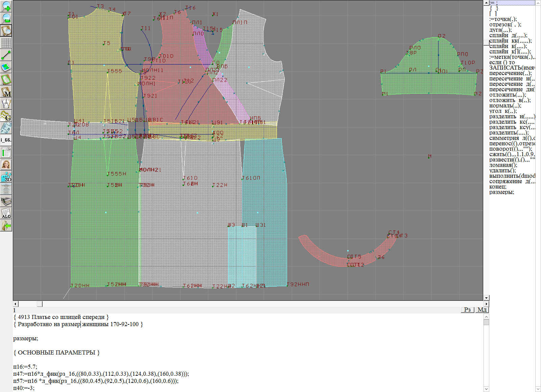
Task: Select 'отрезок( , );' from the command list
Action: tap(505, 25)
